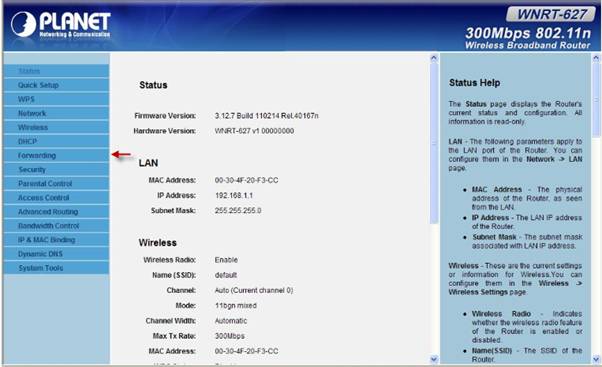The image size is (602, 367).
Task: Click LAN MAC address 00-30-4F-20-F3-CC
Action: [x=246, y=180]
